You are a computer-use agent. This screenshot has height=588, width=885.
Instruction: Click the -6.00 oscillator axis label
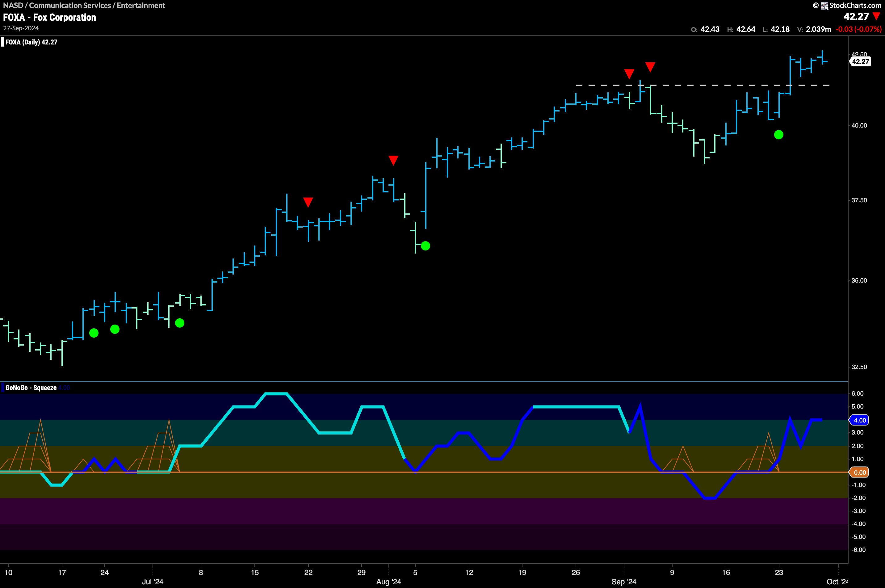[x=858, y=550]
